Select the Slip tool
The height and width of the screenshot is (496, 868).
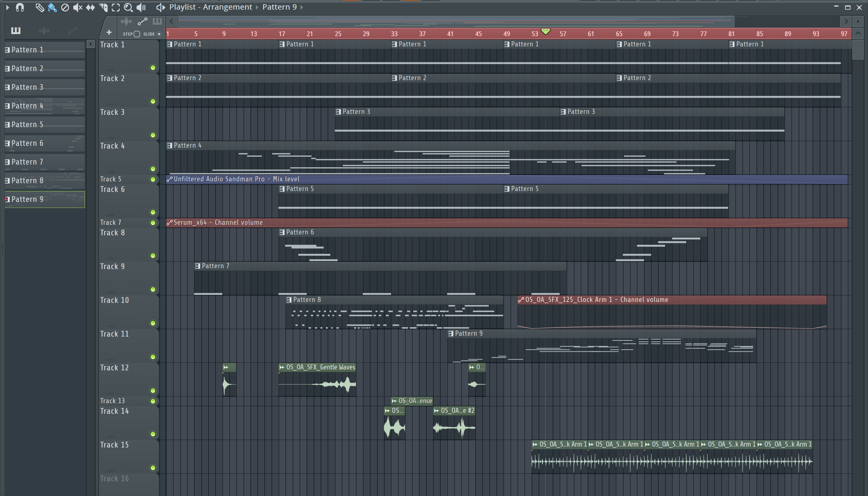click(90, 8)
